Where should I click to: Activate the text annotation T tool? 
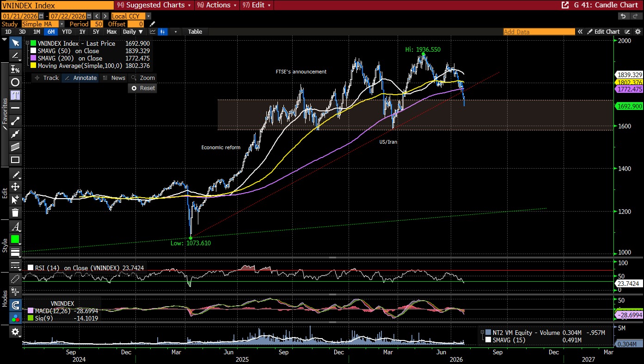coord(15,95)
